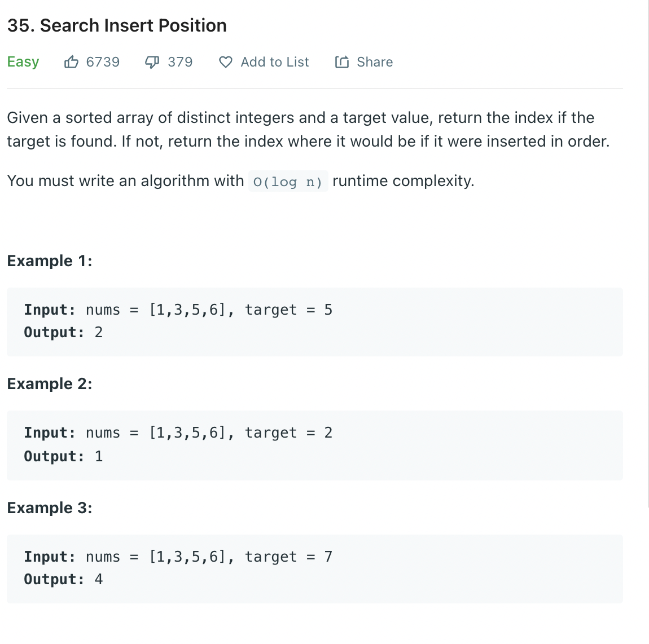Click the thumbs-up like icon

[71, 62]
